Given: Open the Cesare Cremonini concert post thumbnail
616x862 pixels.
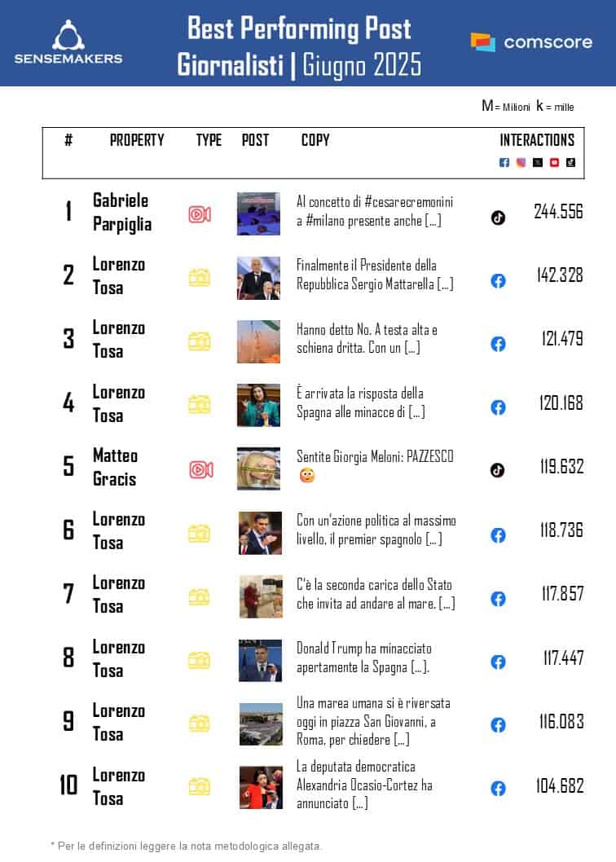Looking at the screenshot, I should tap(258, 213).
